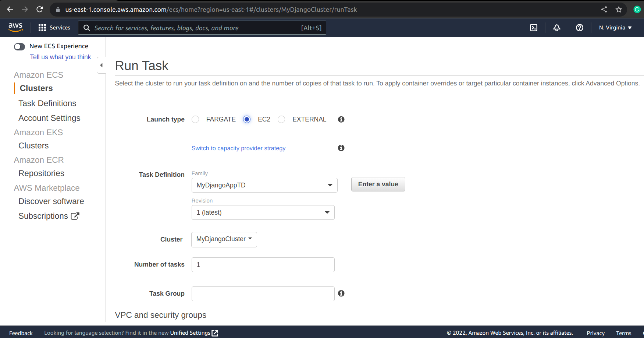Choose the EC2 launch type radio
The width and height of the screenshot is (644, 338).
pos(247,119)
